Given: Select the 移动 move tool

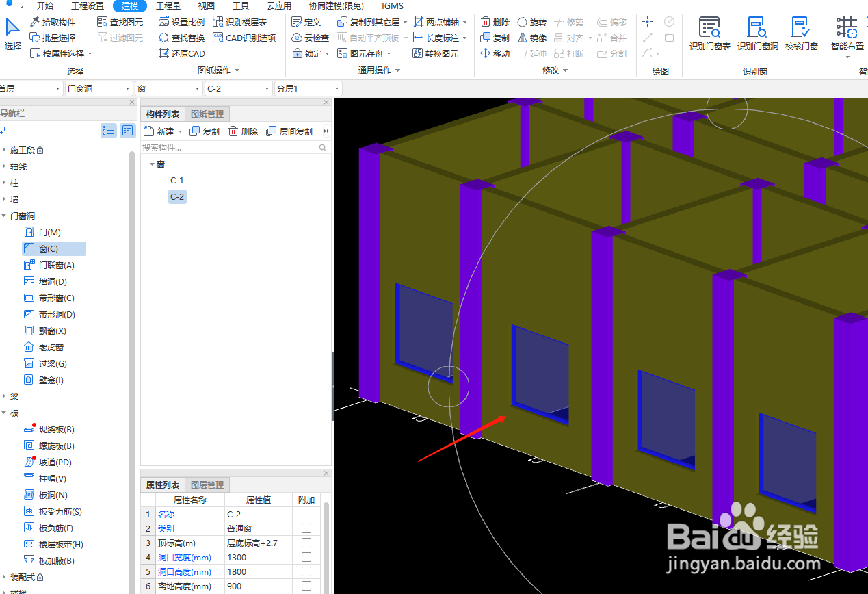Looking at the screenshot, I should [x=495, y=53].
